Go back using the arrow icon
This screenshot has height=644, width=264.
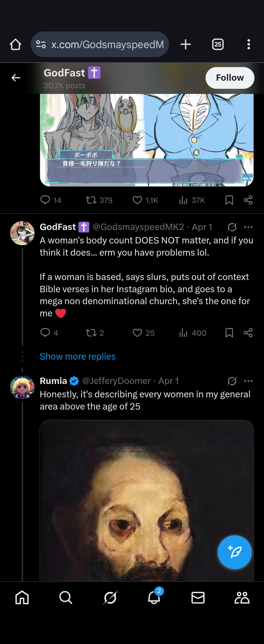click(16, 78)
